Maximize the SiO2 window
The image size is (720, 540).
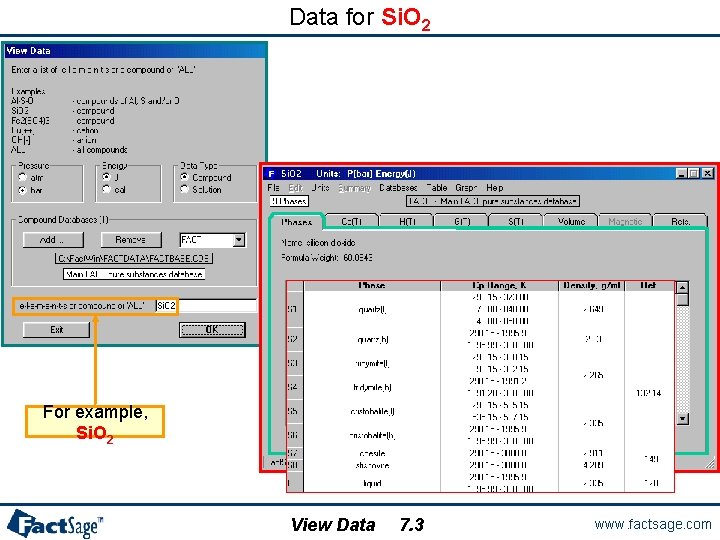694,174
